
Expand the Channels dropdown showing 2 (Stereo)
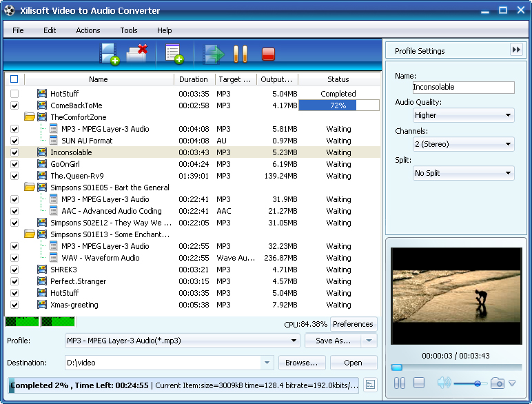tap(463, 144)
